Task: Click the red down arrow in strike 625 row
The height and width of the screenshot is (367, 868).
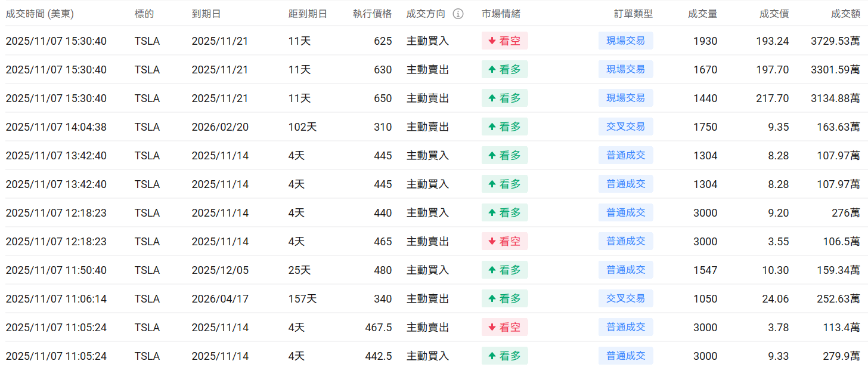Action: coord(492,41)
